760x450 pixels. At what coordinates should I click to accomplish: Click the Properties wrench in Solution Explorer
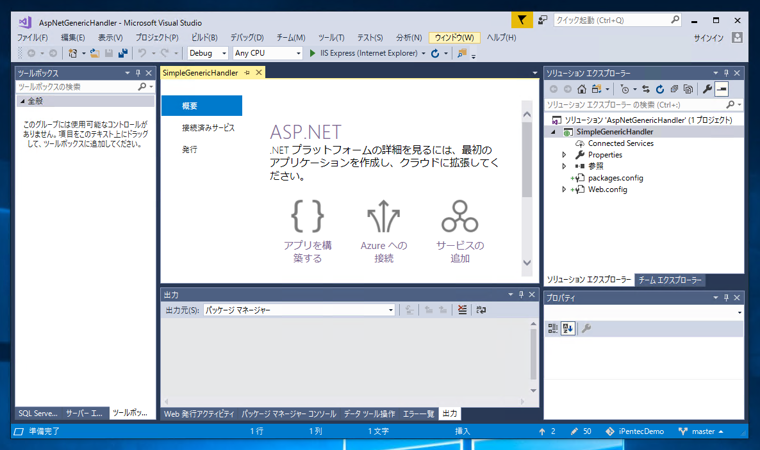pyautogui.click(x=707, y=89)
